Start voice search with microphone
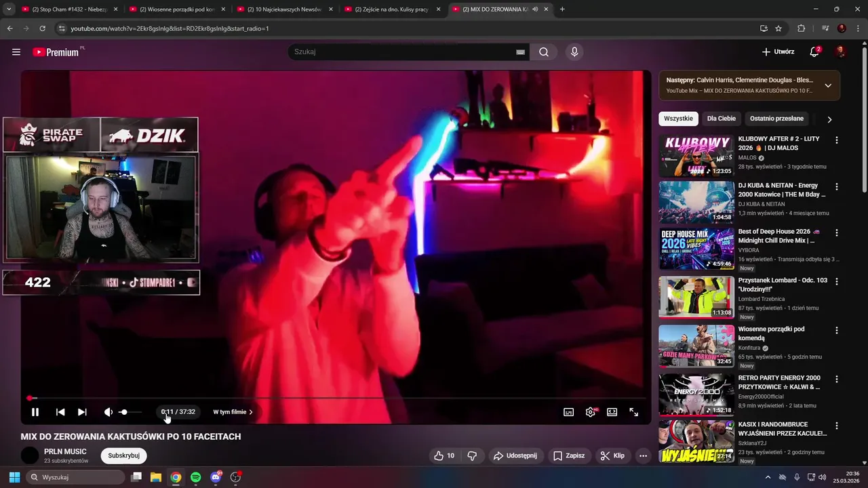Viewport: 868px width, 488px height. [574, 52]
